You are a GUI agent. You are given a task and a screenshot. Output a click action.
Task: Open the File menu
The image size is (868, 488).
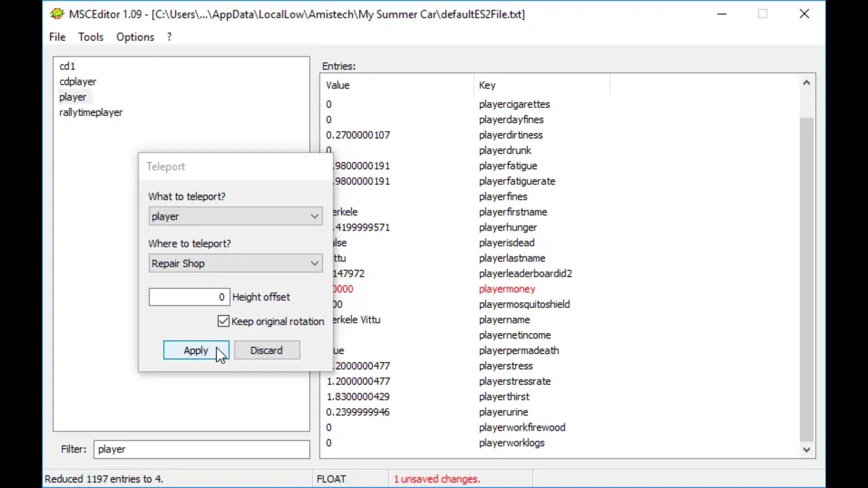57,37
